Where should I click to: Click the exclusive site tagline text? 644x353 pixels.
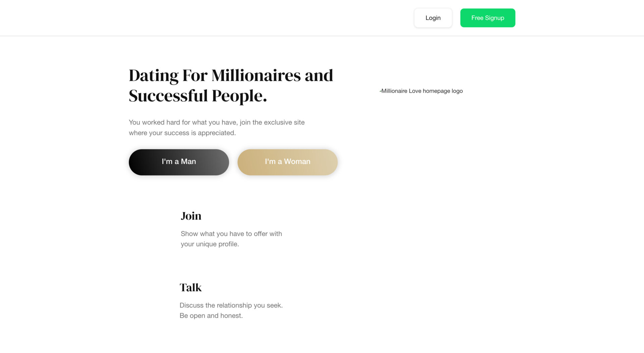(x=216, y=128)
